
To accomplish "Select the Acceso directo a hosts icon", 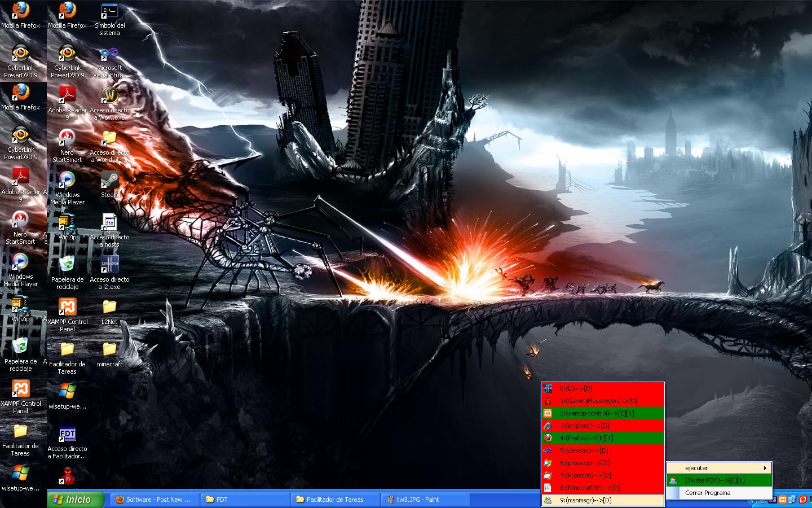I will (x=109, y=230).
